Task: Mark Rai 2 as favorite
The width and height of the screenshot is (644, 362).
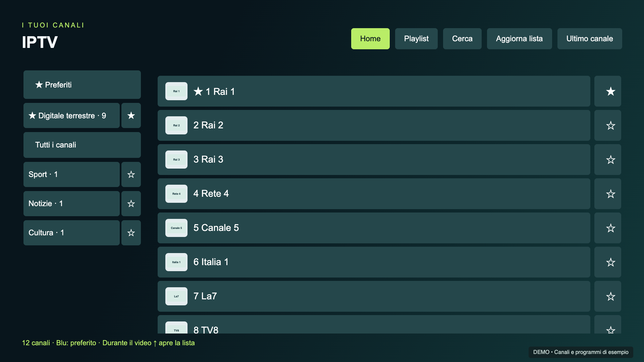Action: click(x=607, y=125)
